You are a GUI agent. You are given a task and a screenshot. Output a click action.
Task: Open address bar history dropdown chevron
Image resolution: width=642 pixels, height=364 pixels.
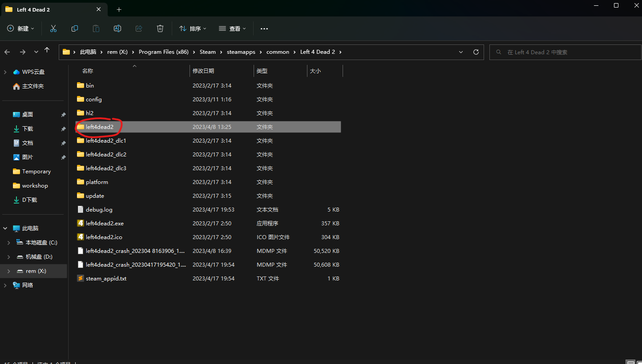(461, 52)
